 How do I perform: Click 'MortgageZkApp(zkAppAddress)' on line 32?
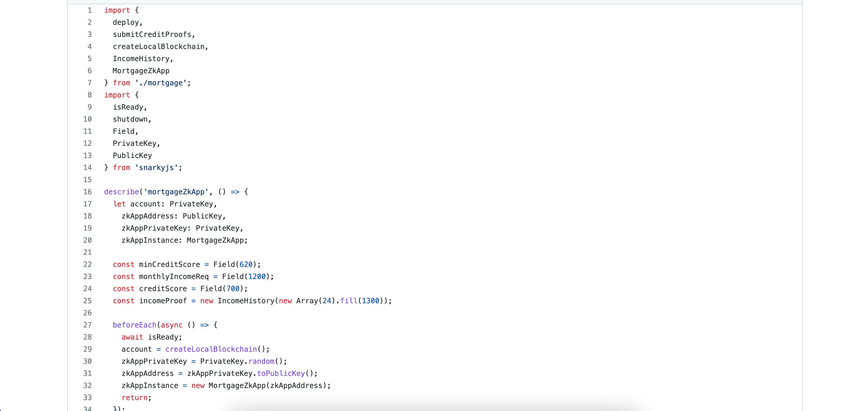pos(268,385)
